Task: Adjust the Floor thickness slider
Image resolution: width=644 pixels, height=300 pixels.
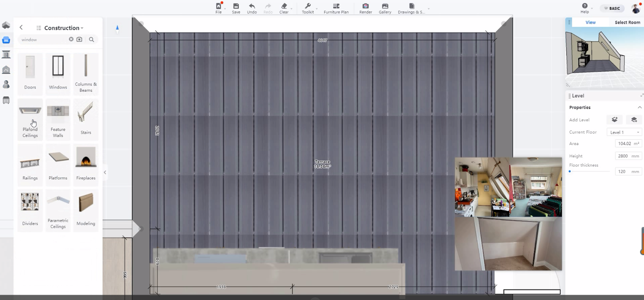Action: pyautogui.click(x=570, y=172)
